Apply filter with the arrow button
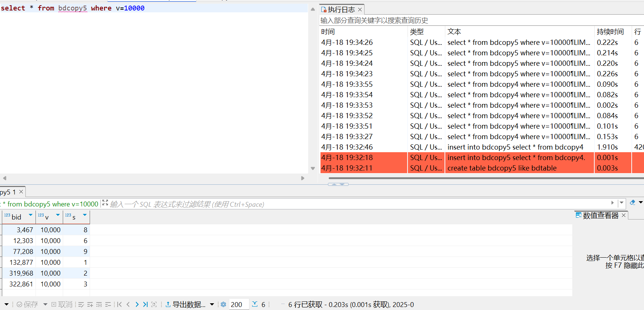This screenshot has width=644, height=310. pos(612,203)
